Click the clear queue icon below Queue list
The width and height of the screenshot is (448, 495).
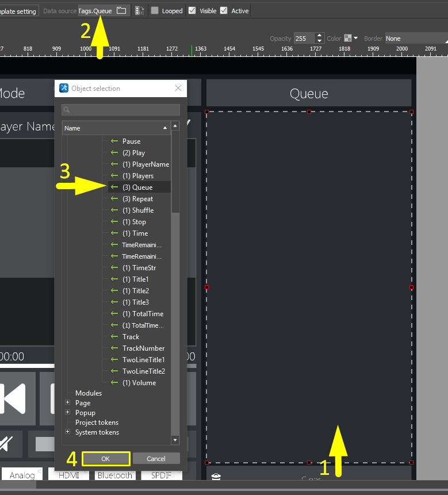click(216, 477)
